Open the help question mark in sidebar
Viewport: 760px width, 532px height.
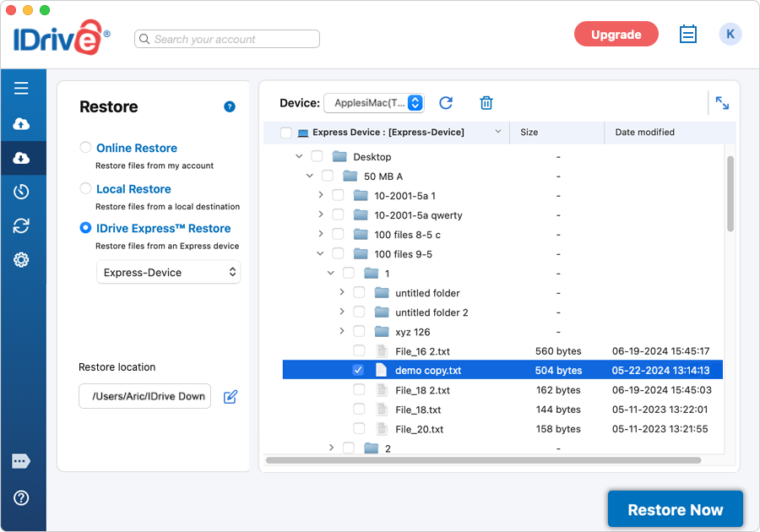coord(21,497)
